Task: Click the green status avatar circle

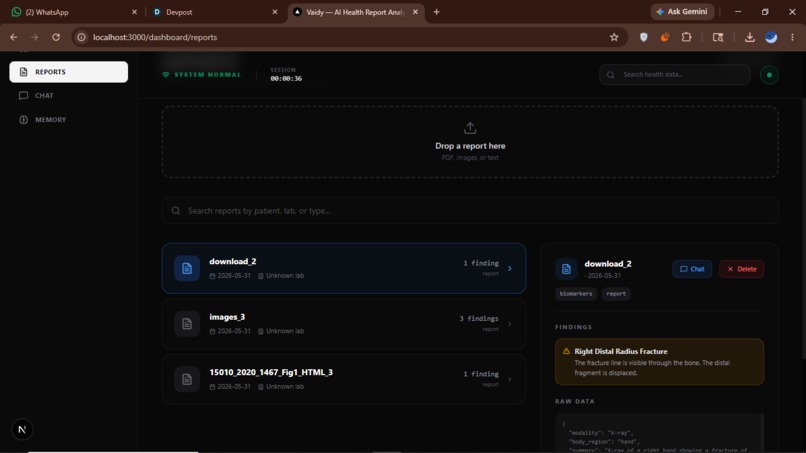Action: [x=769, y=75]
